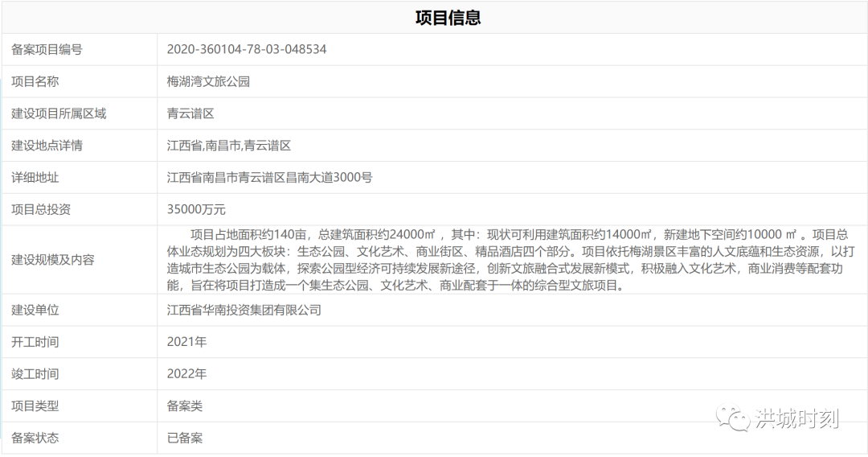Screen dimensions: 868x457
Task: Select the 建设项目所属区域 label
Action: 59,113
